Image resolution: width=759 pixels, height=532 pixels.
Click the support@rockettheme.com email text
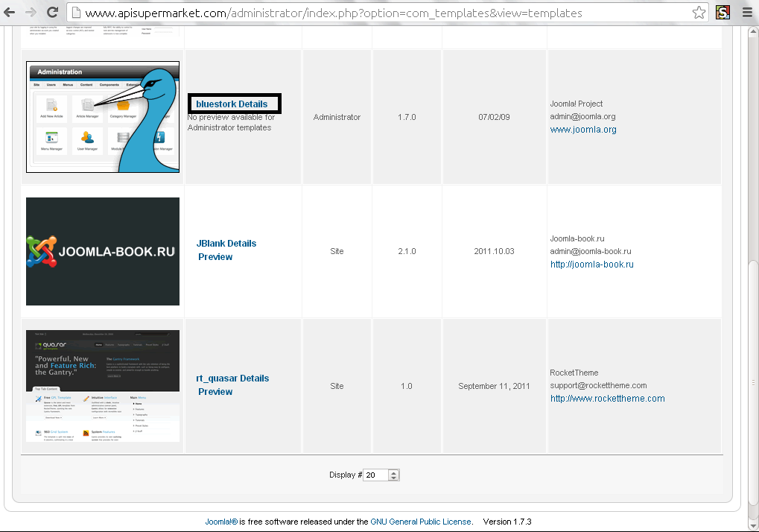[x=598, y=385]
